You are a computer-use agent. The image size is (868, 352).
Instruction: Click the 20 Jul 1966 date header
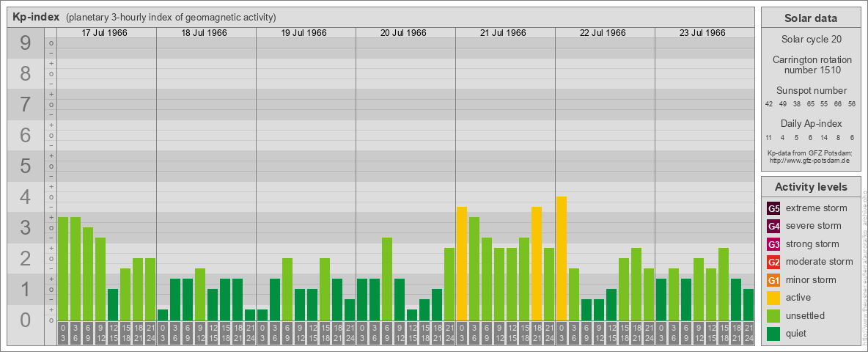(x=403, y=33)
